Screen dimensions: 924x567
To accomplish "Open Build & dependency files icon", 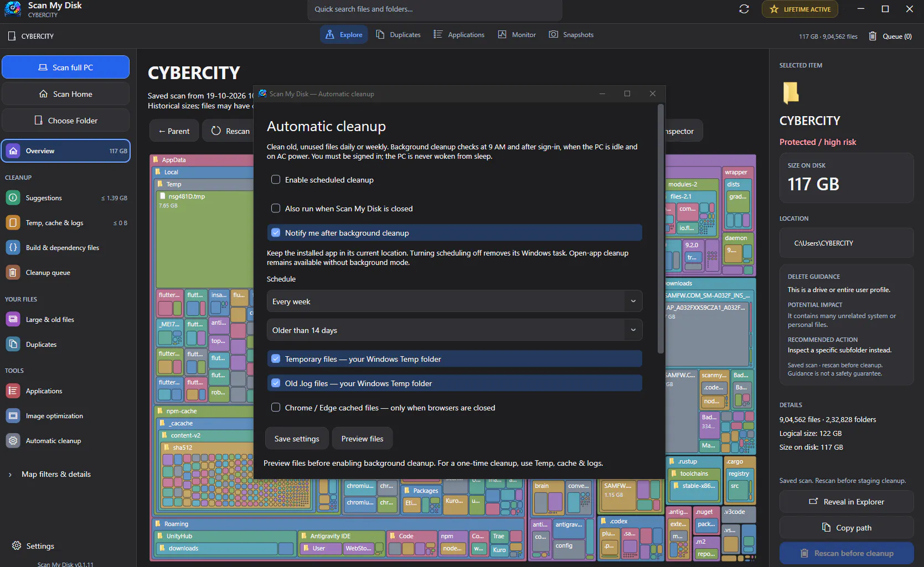I will point(13,247).
